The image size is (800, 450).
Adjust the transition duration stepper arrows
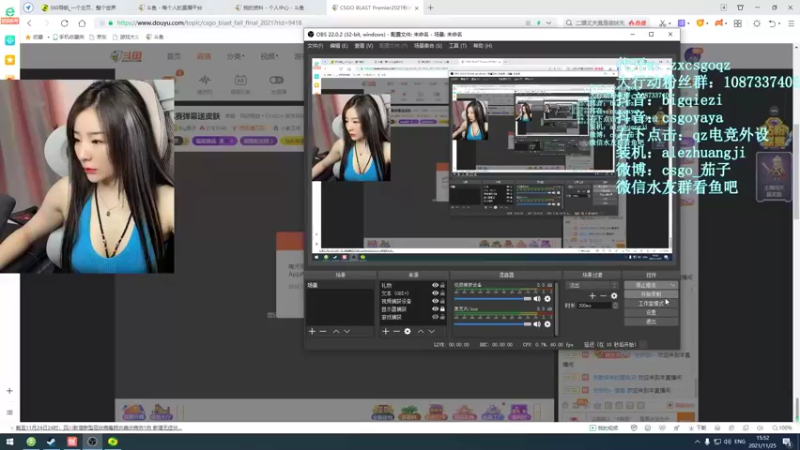pyautogui.click(x=615, y=305)
